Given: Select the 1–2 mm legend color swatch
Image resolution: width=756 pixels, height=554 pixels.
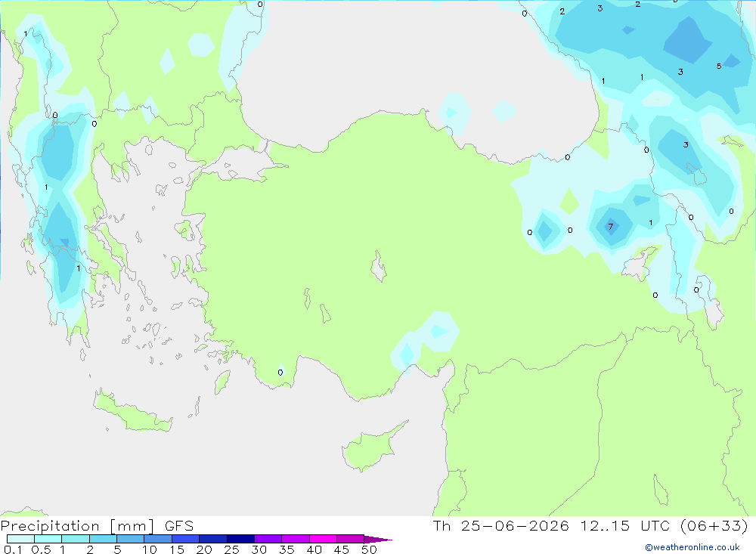Looking at the screenshot, I should 76,539.
